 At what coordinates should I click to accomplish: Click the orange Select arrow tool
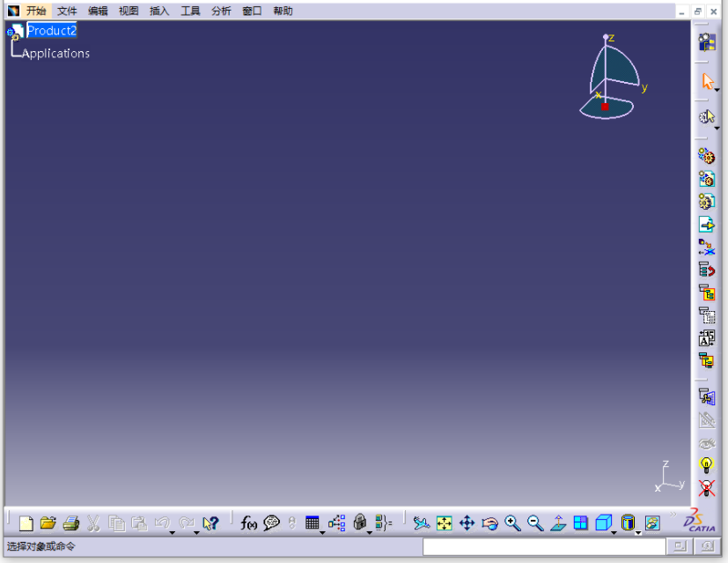click(707, 82)
